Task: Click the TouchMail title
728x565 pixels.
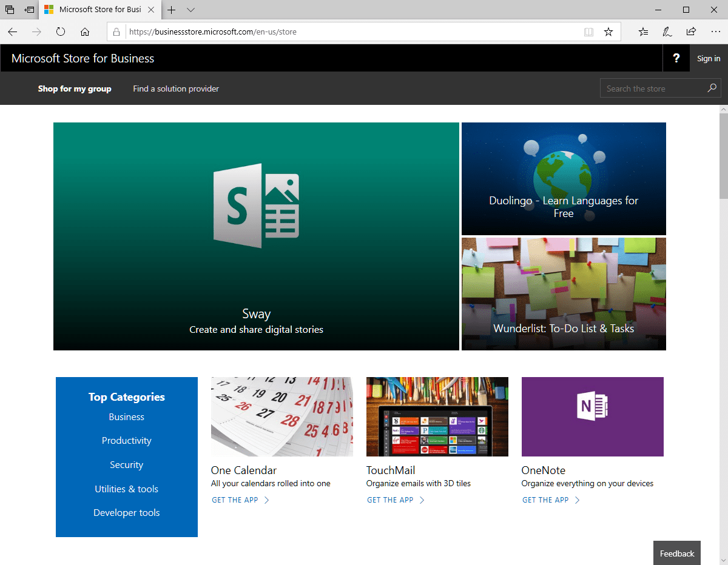Action: tap(391, 470)
